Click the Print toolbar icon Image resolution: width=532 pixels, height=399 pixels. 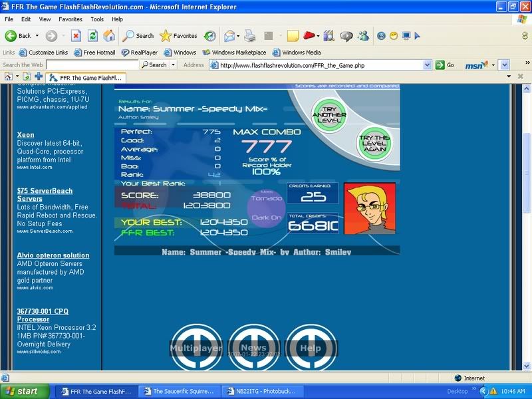[249, 36]
